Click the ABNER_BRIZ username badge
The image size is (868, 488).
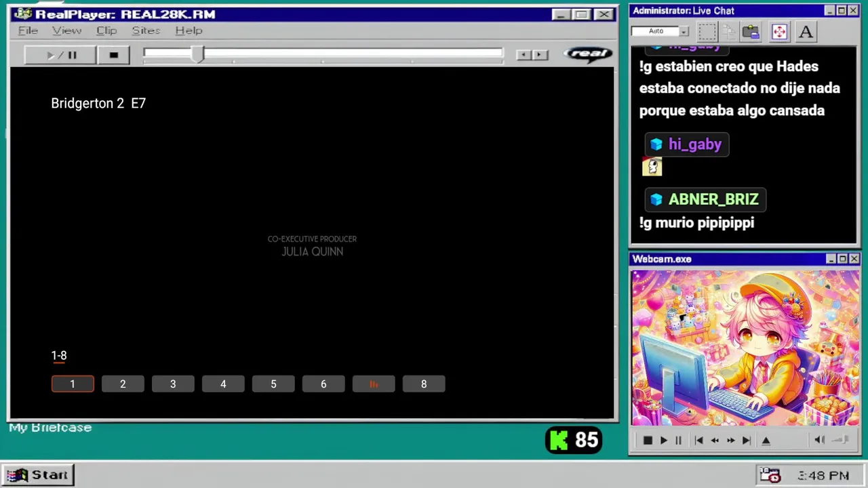[705, 199]
